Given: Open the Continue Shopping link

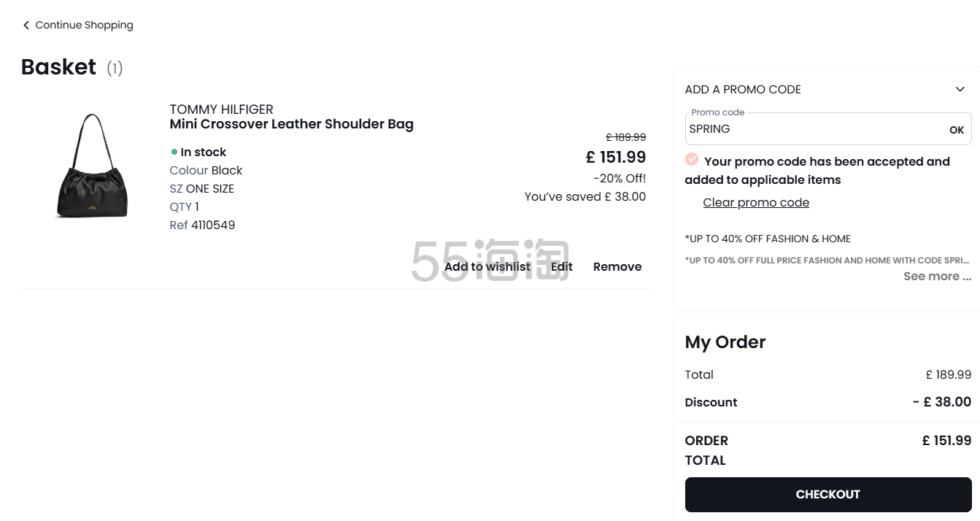Looking at the screenshot, I should pyautogui.click(x=84, y=26).
